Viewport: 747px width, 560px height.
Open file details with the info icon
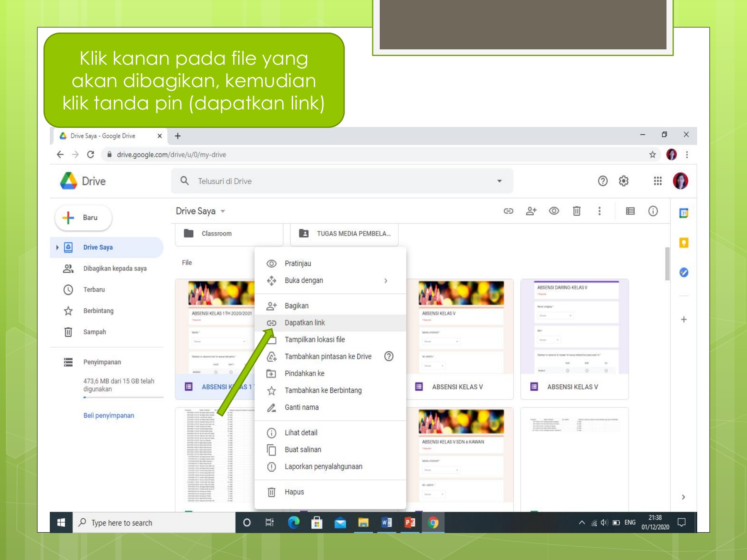[653, 211]
